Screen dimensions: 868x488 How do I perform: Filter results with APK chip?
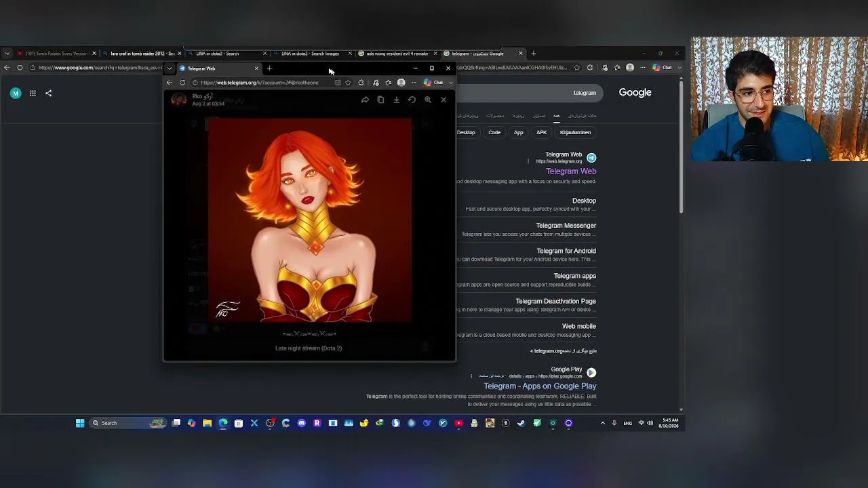tap(542, 133)
